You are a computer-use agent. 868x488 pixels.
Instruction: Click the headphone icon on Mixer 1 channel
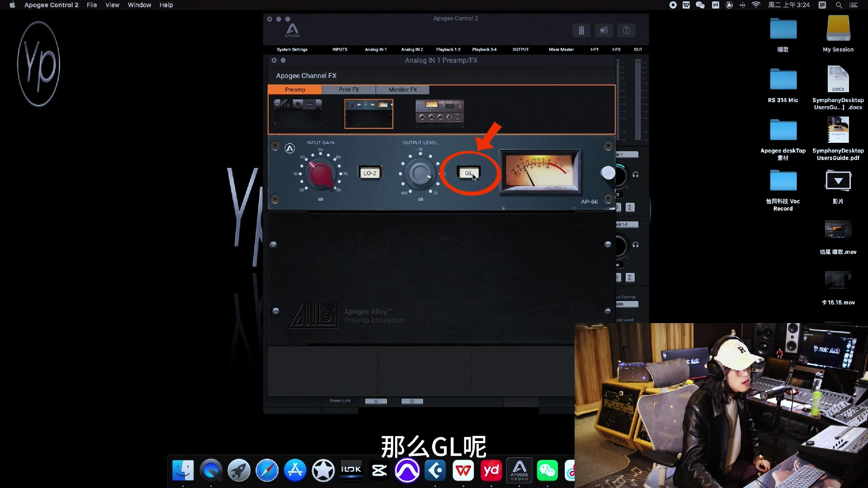click(x=636, y=174)
